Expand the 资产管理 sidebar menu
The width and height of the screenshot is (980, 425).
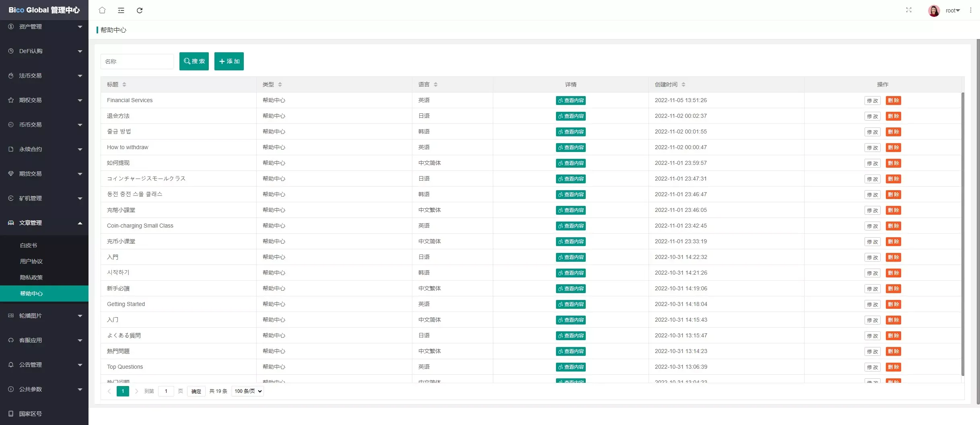44,27
